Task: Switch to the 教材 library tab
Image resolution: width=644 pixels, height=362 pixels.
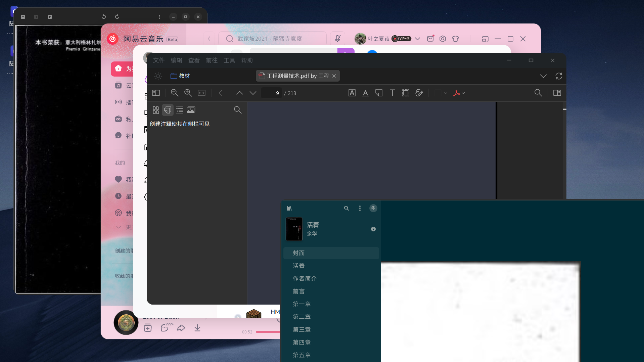Action: click(180, 76)
